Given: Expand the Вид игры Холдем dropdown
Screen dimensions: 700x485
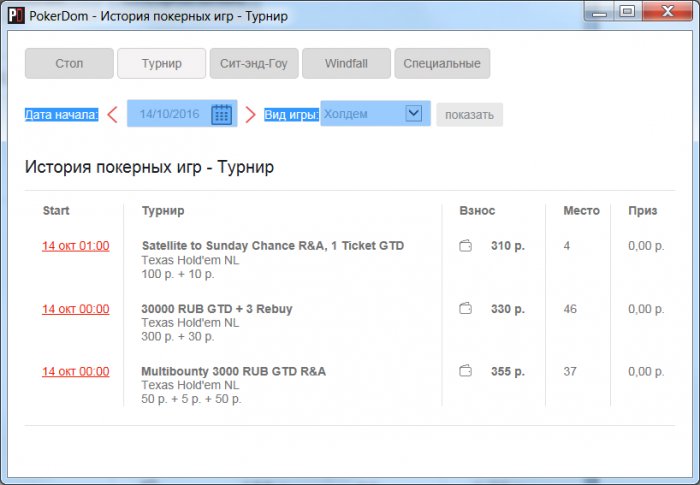Looking at the screenshot, I should tap(413, 113).
